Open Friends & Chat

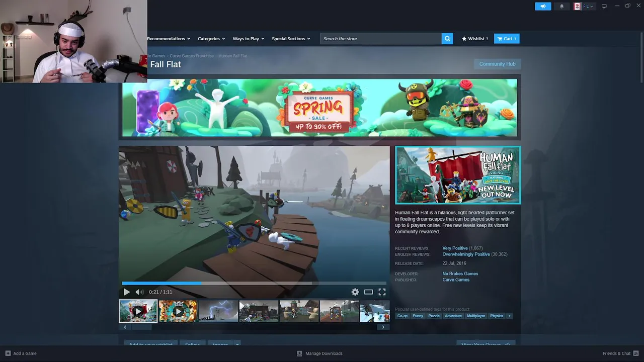click(621, 353)
